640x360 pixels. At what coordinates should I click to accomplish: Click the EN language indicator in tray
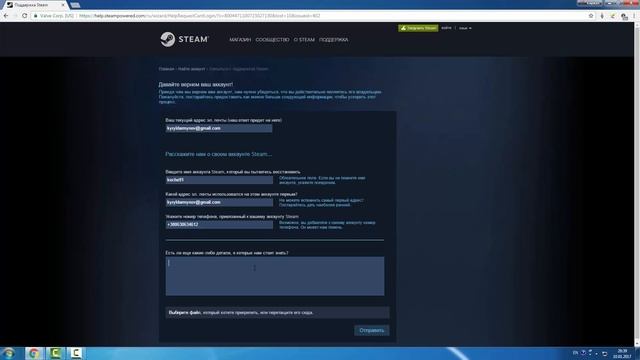(575, 353)
